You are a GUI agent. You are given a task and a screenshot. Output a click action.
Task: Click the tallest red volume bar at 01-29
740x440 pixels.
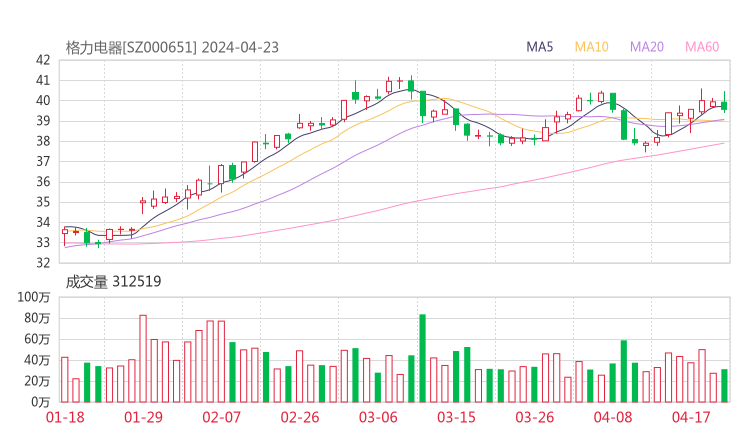(x=143, y=359)
